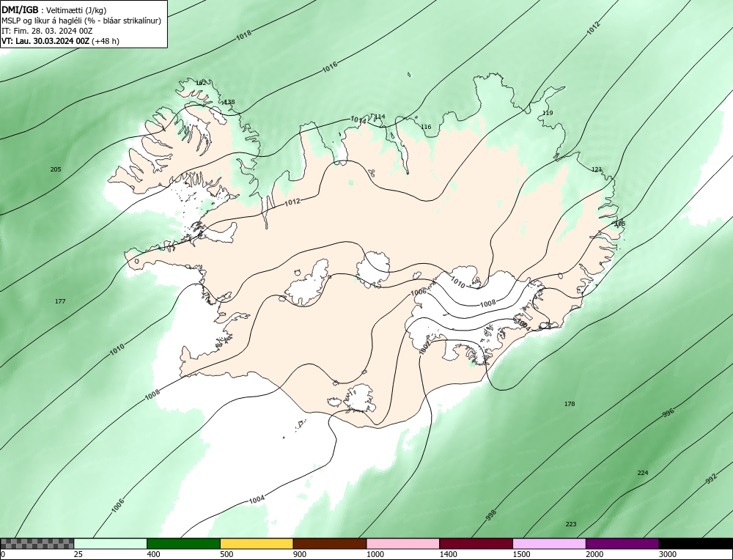Click the value 224 in the southeast sea
733x560 pixels.
point(643,473)
